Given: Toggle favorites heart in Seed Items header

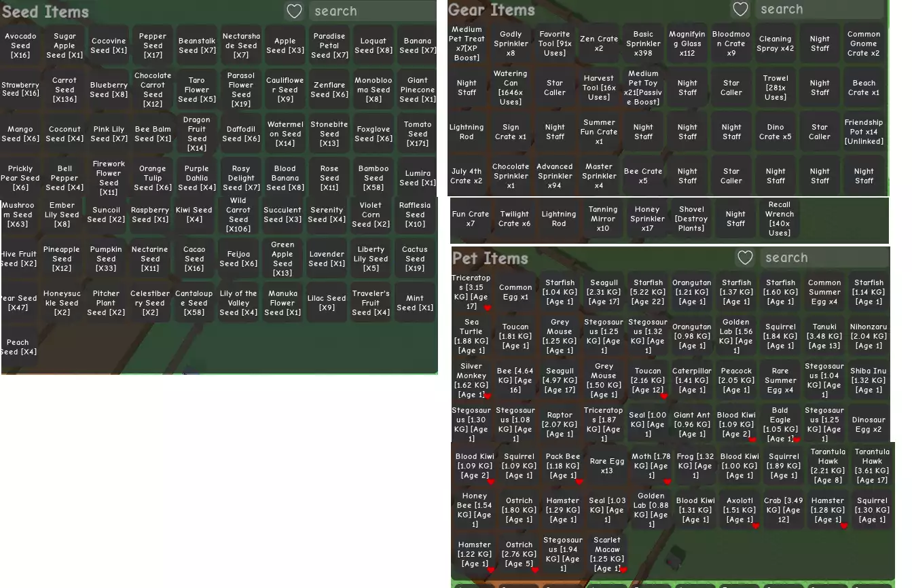Looking at the screenshot, I should (293, 11).
